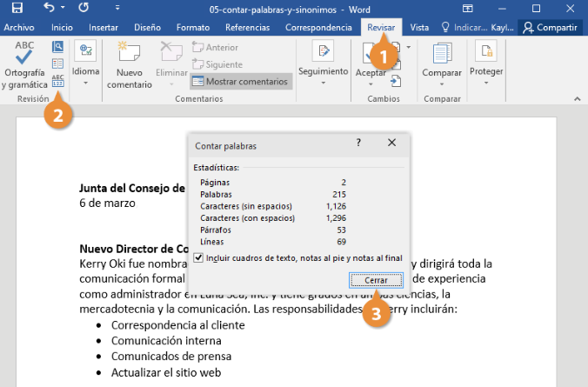This screenshot has height=387, width=588.
Task: Switch to the Insertar tab
Action: coord(104,27)
